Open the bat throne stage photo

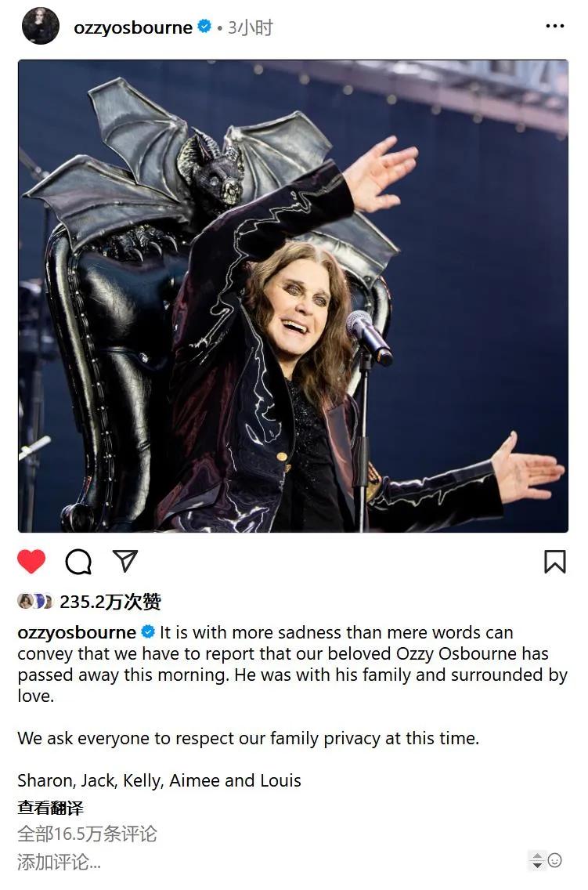[x=293, y=295]
